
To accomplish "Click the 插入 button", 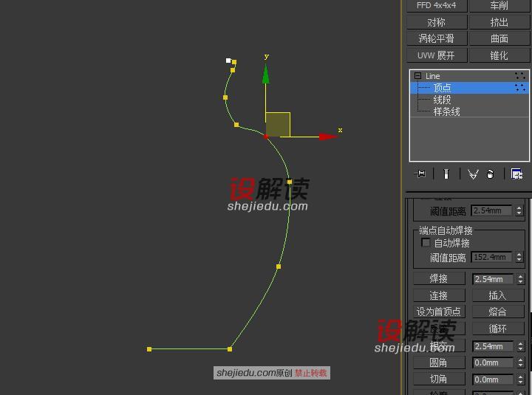I will click(498, 295).
